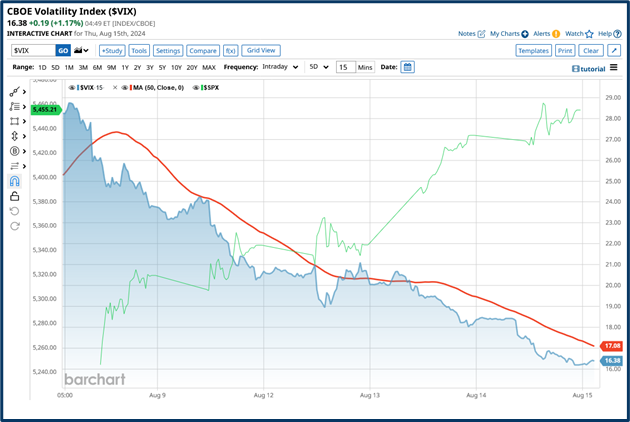Viewport: 630px width, 422px height.
Task: Click the pop-out chart arrow icon
Action: (614, 51)
